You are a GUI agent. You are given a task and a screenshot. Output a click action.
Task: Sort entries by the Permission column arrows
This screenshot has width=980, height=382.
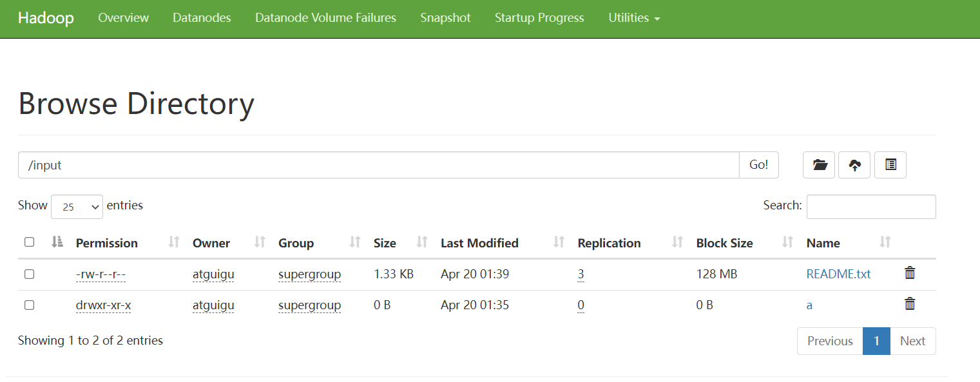pyautogui.click(x=173, y=242)
